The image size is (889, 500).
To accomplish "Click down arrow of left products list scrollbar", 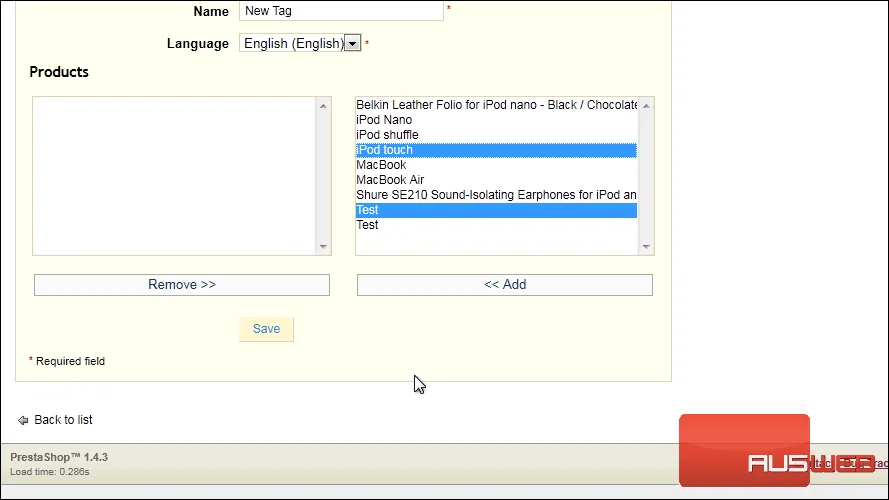I will [x=323, y=247].
